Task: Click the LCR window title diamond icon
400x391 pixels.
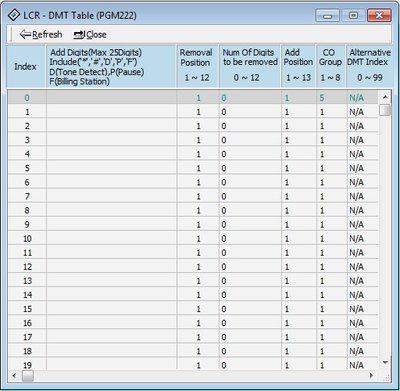Action: coord(14,15)
